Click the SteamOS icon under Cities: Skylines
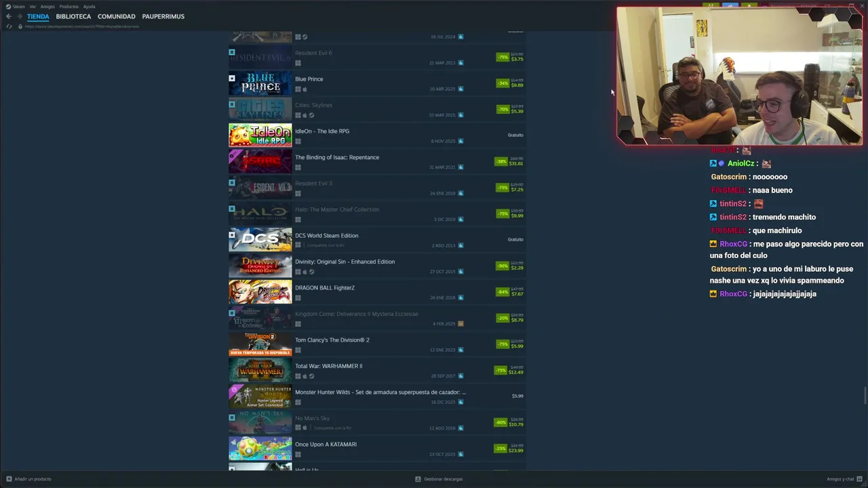Image resolution: width=868 pixels, height=488 pixels. pos(311,115)
